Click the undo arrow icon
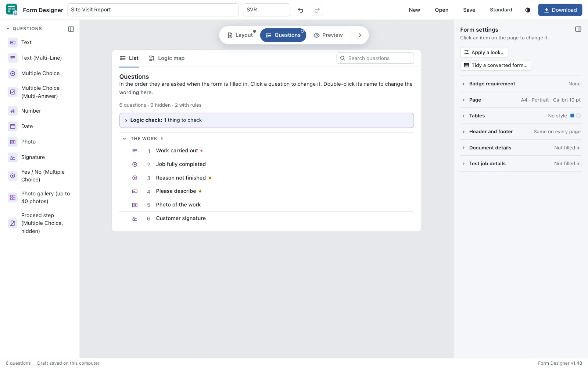This screenshot has width=588, height=368. [301, 10]
